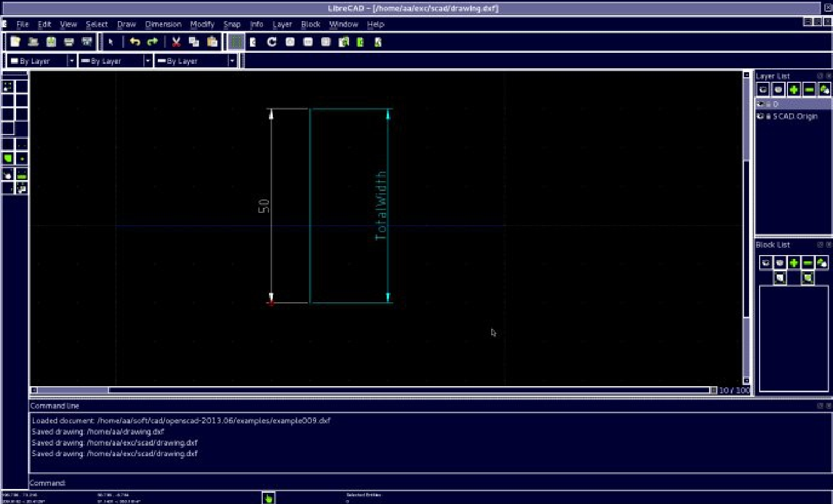Click the Undo arrow icon
This screenshot has width=833, height=504.
coord(134,42)
